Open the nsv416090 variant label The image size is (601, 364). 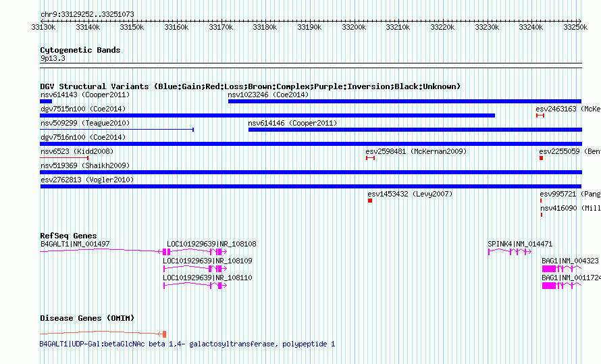tap(571, 208)
